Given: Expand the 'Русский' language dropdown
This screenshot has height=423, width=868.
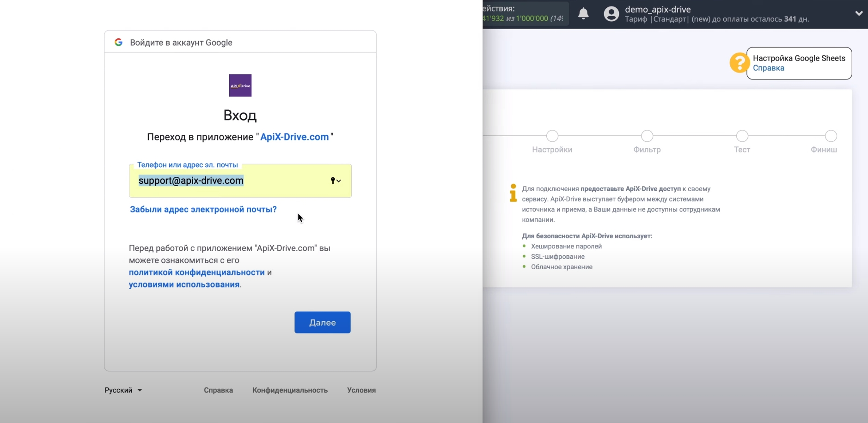Looking at the screenshot, I should 123,390.
